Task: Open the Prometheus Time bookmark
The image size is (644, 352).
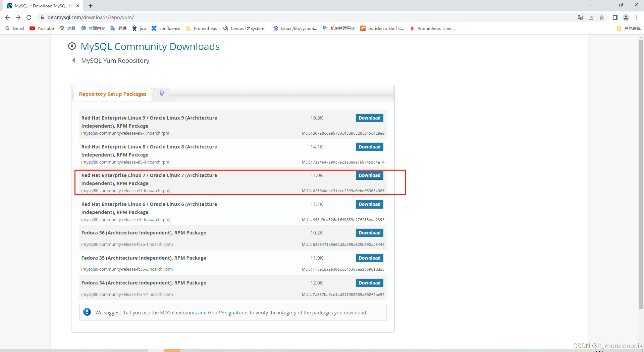Action: pos(432,29)
